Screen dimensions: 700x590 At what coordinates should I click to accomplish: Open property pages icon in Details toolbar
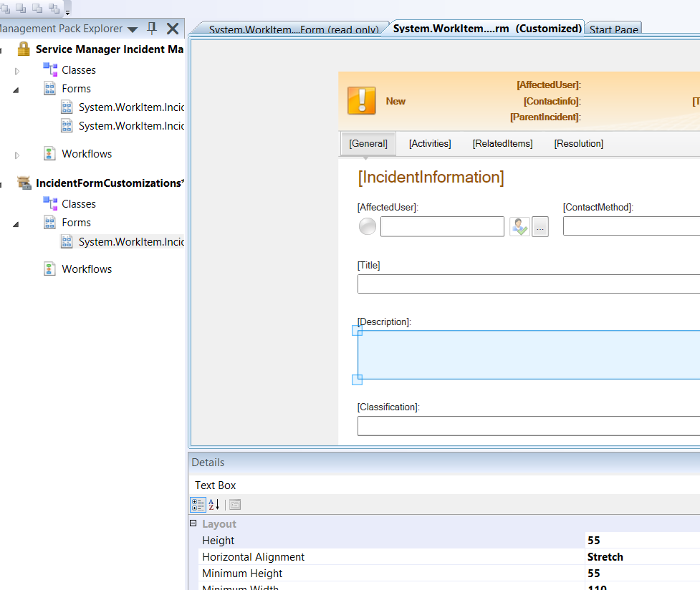[235, 504]
